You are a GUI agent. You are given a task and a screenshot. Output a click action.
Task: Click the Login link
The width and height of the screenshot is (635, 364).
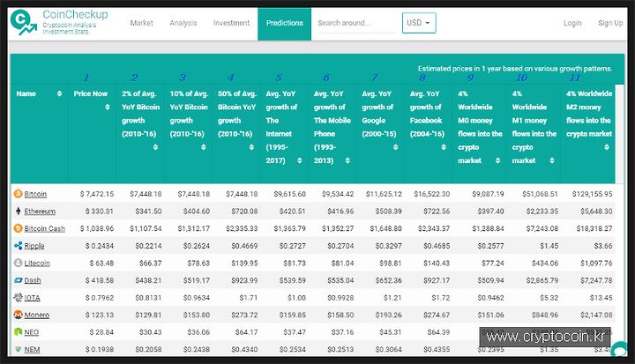coord(572,23)
